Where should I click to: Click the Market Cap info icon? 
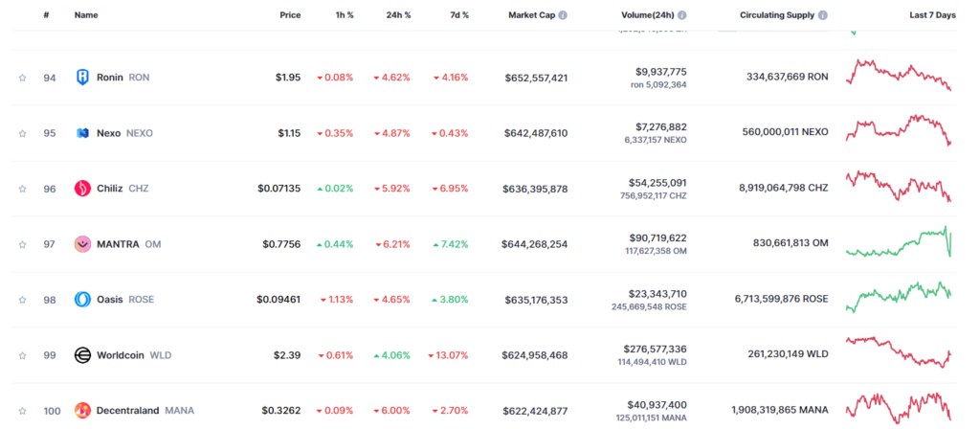tap(563, 15)
